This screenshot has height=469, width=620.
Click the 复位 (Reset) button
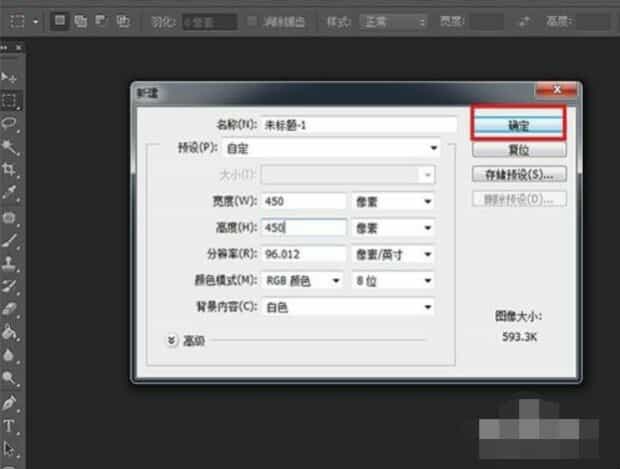(519, 150)
